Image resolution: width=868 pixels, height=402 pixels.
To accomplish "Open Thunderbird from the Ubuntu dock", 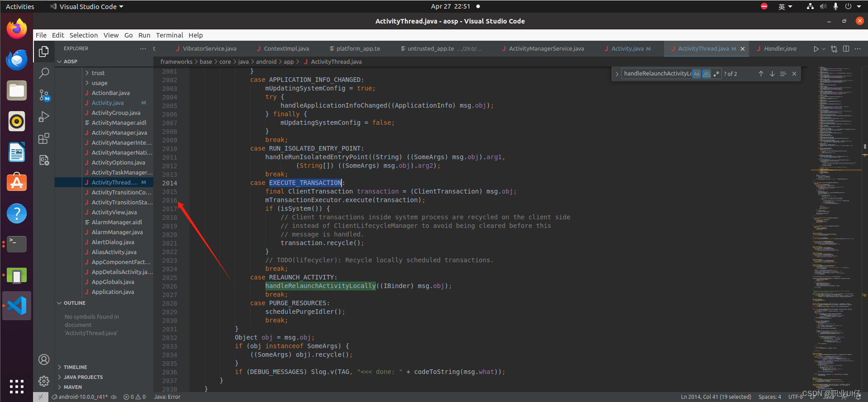I will (17, 60).
